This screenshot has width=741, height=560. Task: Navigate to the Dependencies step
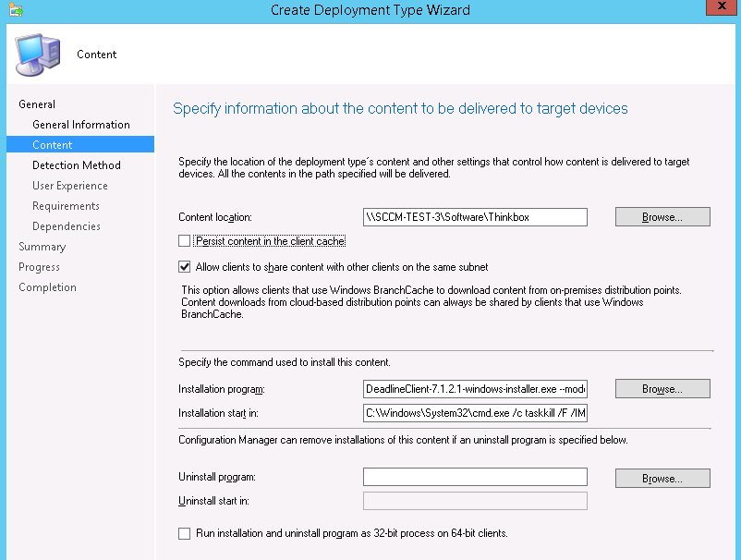67,226
